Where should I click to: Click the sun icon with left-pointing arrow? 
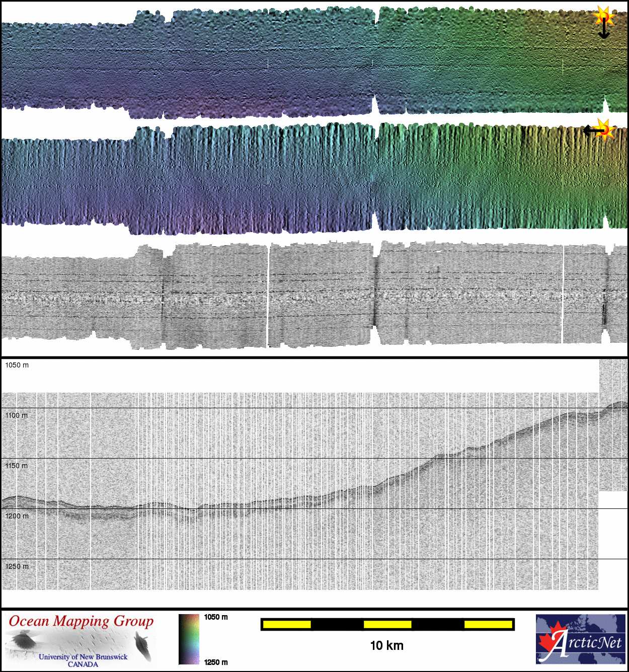point(605,129)
